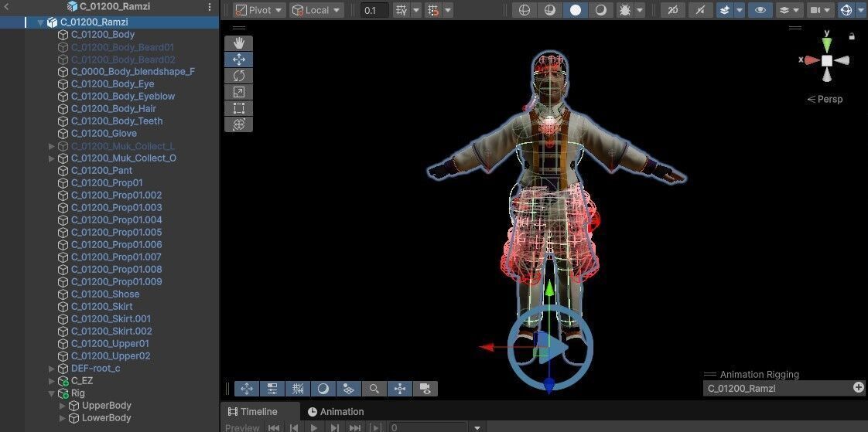Open the hierarchy three-dot menu
The height and width of the screenshot is (432, 868).
pyautogui.click(x=209, y=7)
